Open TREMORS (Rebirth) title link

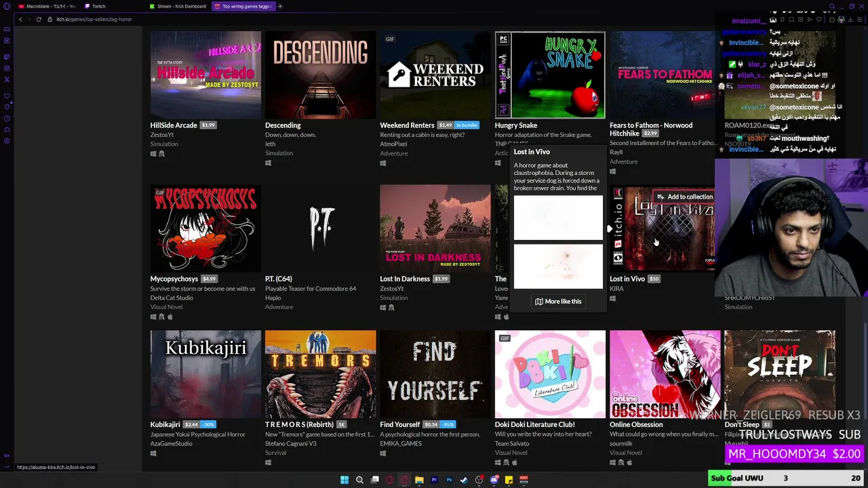(299, 425)
